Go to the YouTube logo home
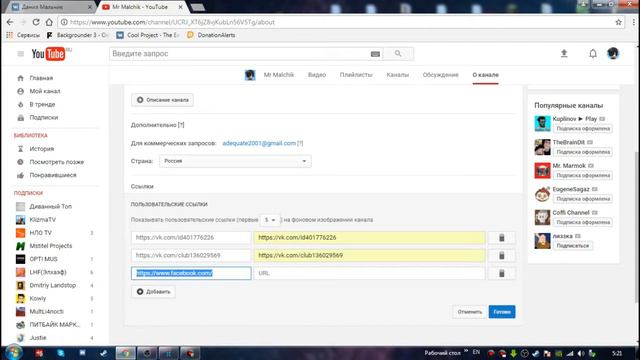 point(49,53)
